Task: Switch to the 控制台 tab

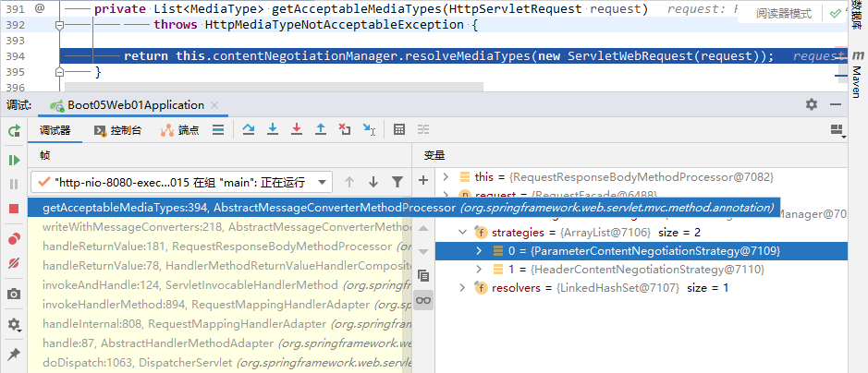Action: tap(117, 130)
